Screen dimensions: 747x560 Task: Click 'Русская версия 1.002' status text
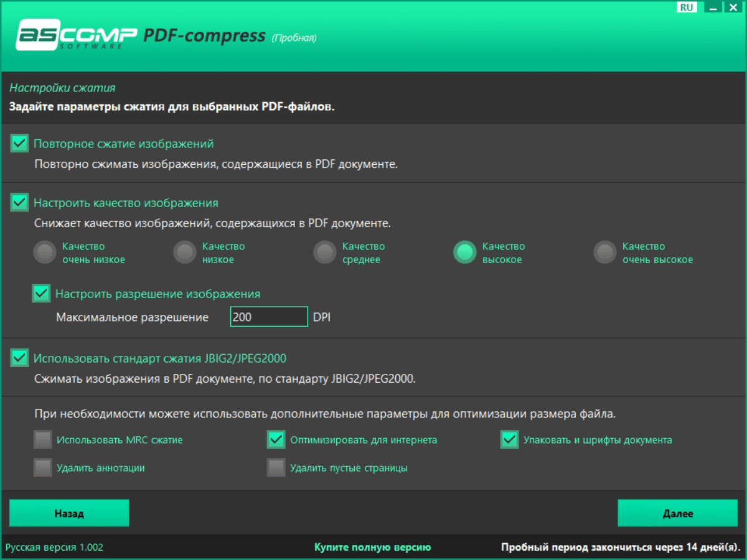[x=55, y=548]
